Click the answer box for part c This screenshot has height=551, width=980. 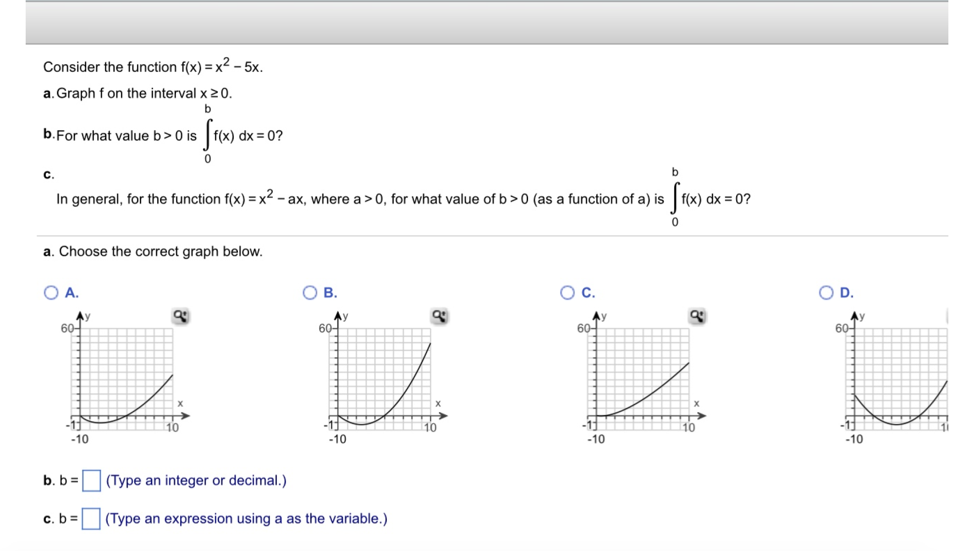[91, 518]
